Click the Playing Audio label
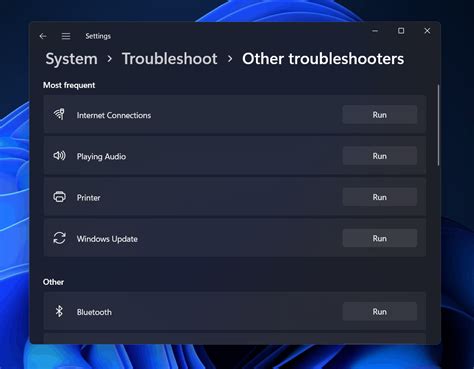 tap(101, 157)
